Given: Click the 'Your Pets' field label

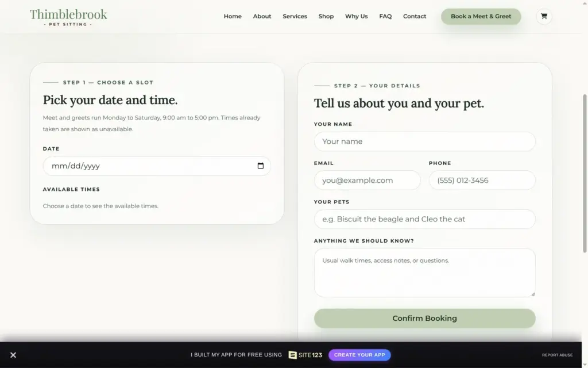Looking at the screenshot, I should [x=331, y=202].
